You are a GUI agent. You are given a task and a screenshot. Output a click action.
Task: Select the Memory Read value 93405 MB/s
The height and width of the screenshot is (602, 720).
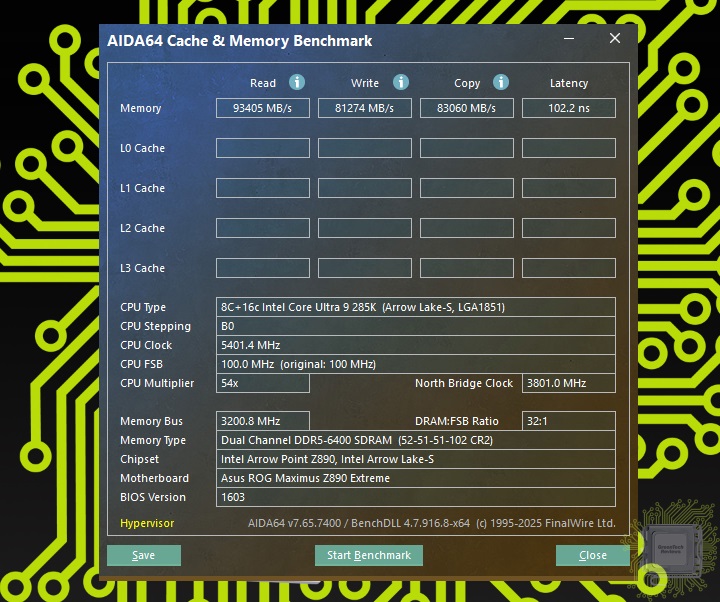pos(263,108)
